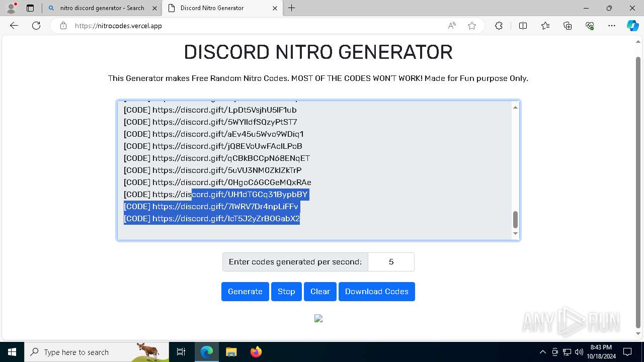Open a new browser tab

coord(291,8)
